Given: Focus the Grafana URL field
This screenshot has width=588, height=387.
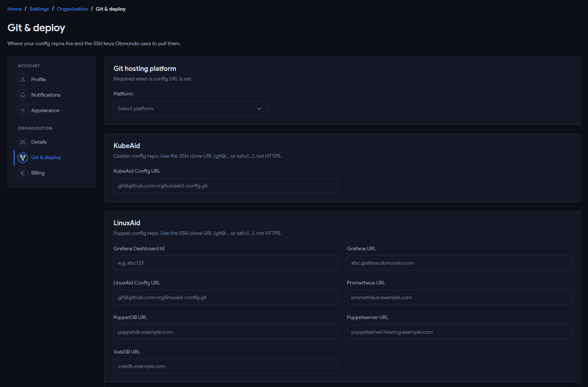Looking at the screenshot, I should (459, 263).
